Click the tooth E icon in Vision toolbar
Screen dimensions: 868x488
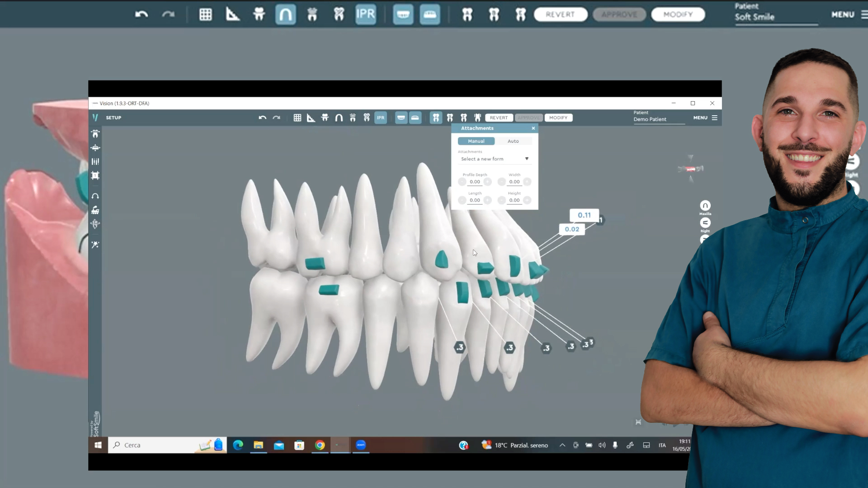pyautogui.click(x=463, y=117)
